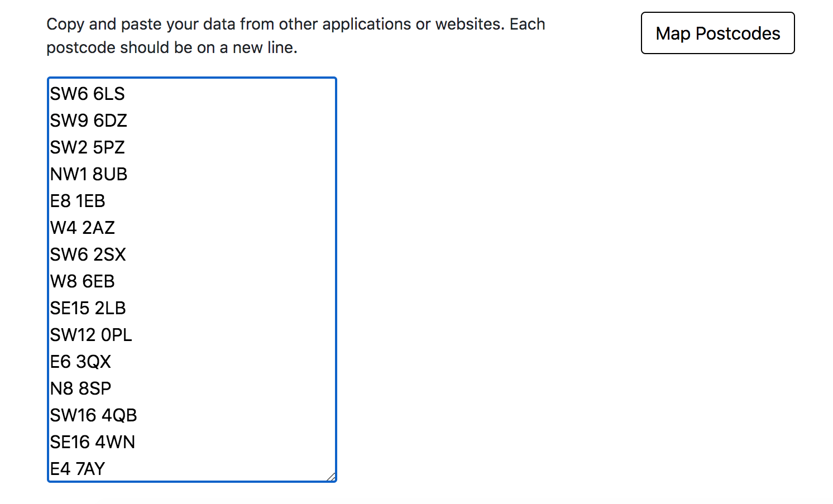
Task: Select the SW16 4QB line
Action: [93, 415]
